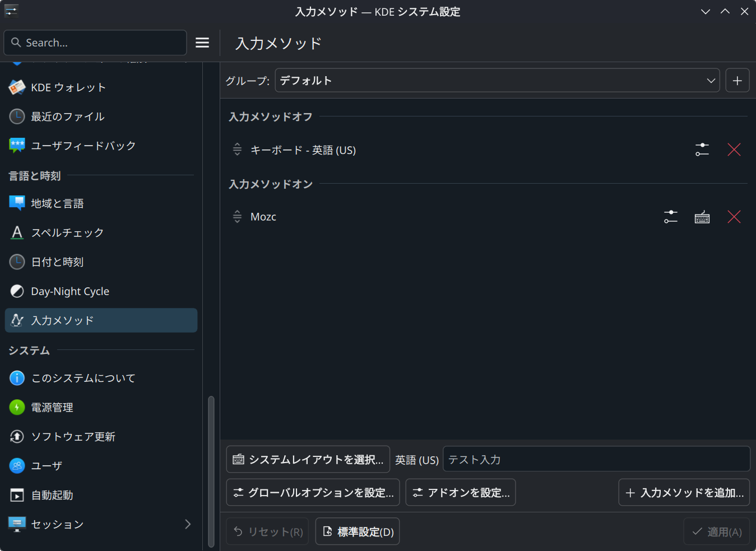Click 入力メソッドを追加... button
756x551 pixels.
click(x=684, y=493)
